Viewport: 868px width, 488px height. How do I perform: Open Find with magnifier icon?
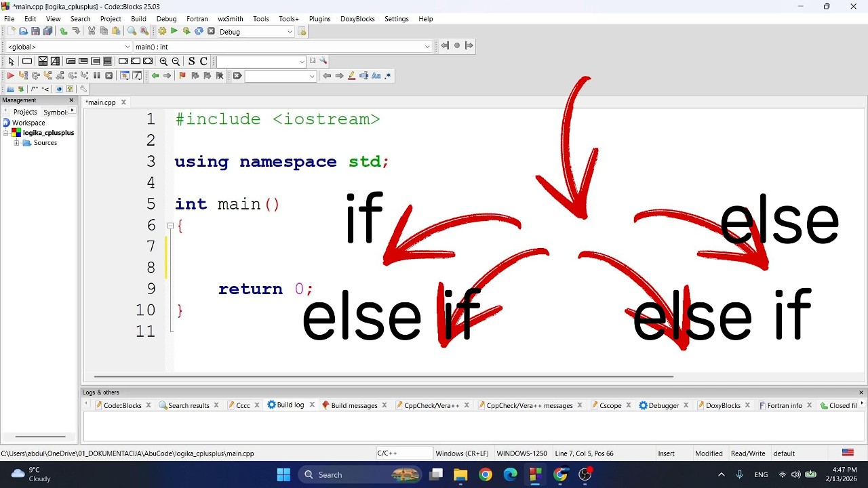(x=132, y=31)
